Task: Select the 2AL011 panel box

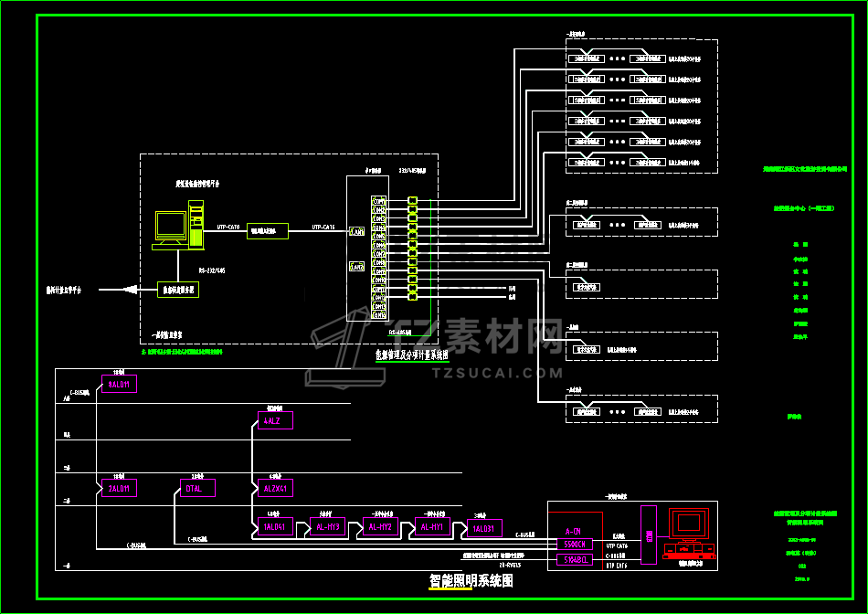Action: pyautogui.click(x=119, y=488)
